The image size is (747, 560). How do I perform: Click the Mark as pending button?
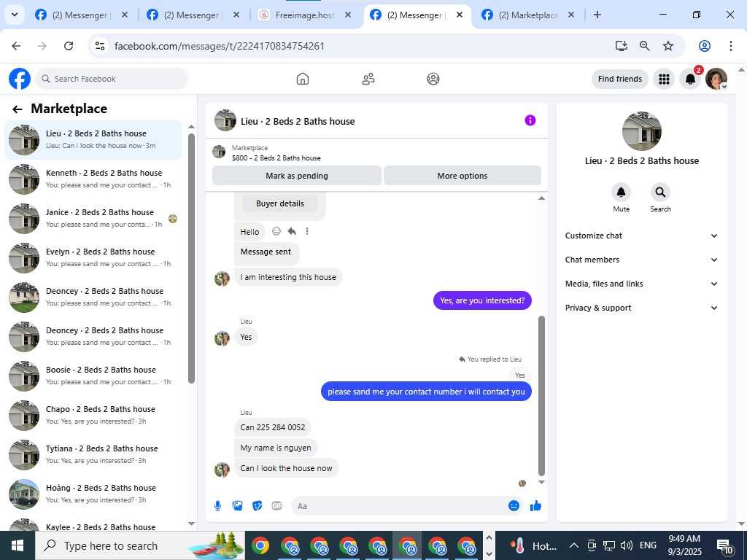(297, 176)
